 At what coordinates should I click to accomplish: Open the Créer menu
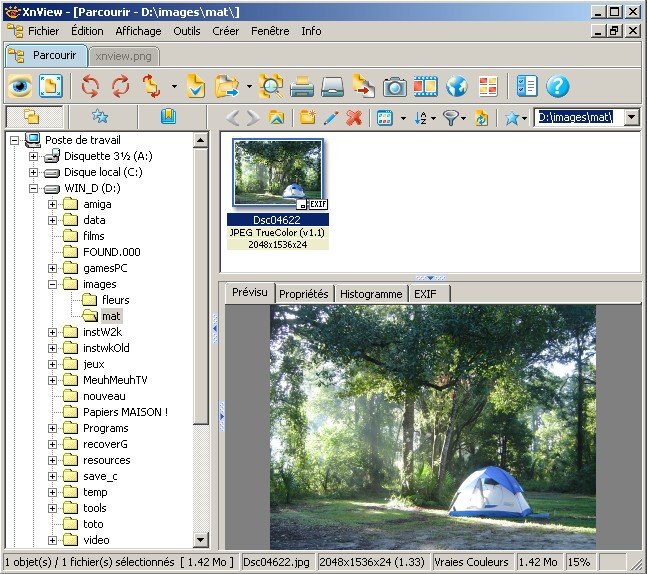[225, 31]
